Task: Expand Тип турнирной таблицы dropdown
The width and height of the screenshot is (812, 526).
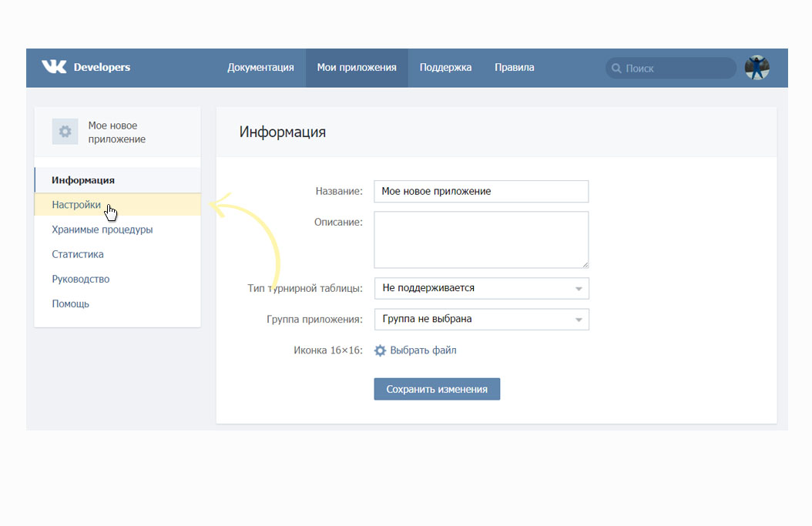Action: 481,288
